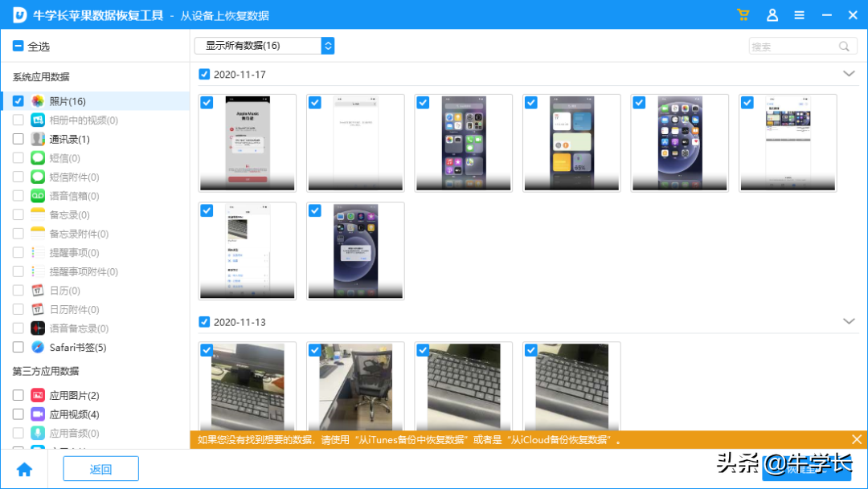Click the 搜索 search input field
This screenshot has height=489, width=868.
pyautogui.click(x=803, y=47)
